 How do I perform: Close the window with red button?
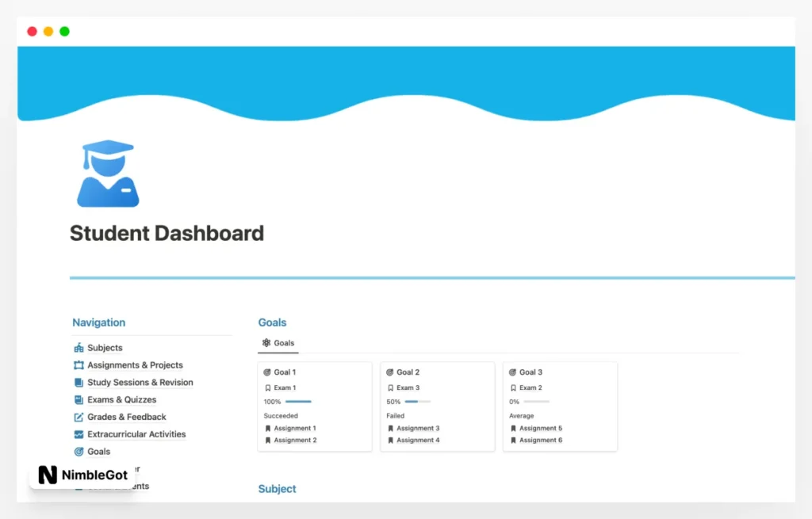point(32,32)
